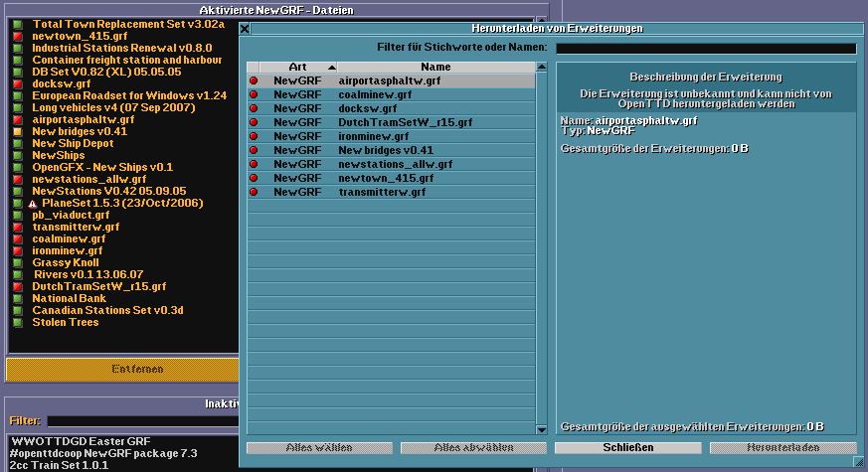Click the Filter für Stichworte oder Namen field
Viewport: 868px width, 472px height.
(x=705, y=48)
